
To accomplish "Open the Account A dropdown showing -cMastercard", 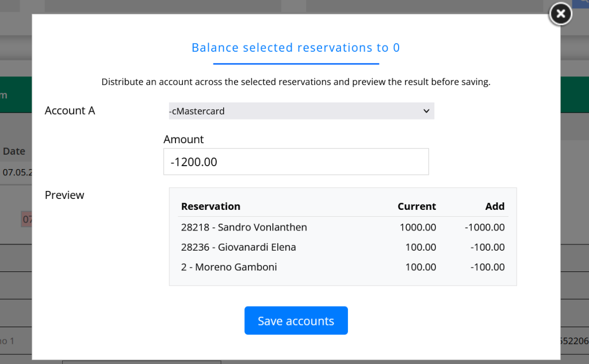I will (x=301, y=111).
